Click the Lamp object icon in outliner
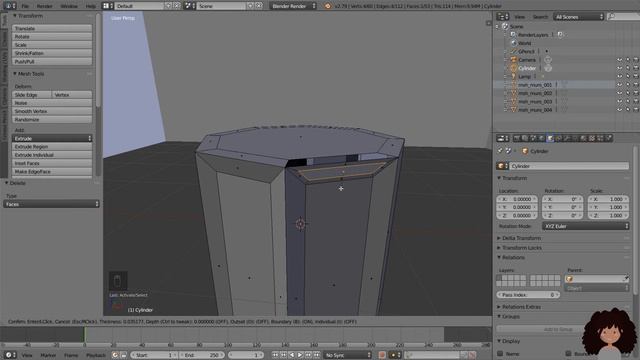 (x=513, y=76)
